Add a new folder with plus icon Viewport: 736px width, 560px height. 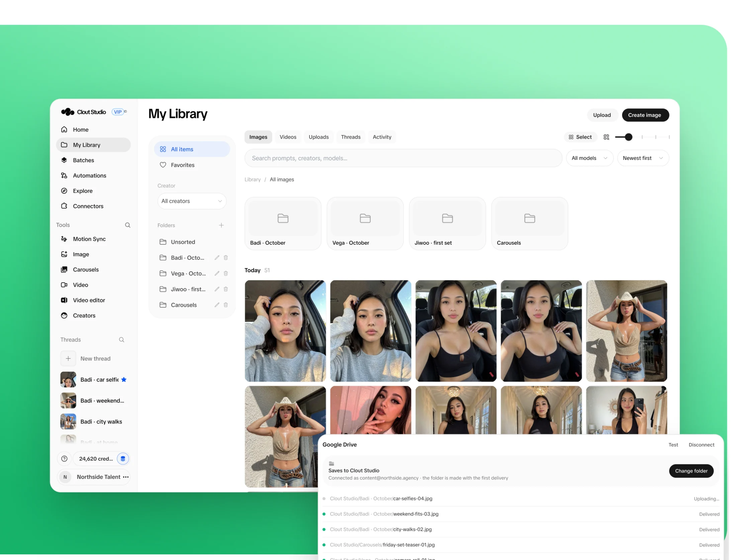click(x=221, y=226)
